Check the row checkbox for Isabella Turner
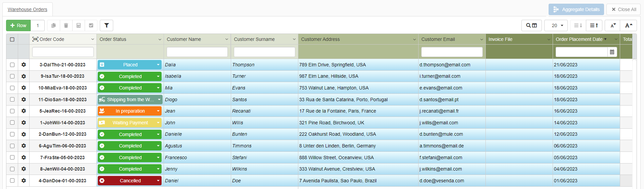This screenshot has height=189, width=644. coord(12,76)
